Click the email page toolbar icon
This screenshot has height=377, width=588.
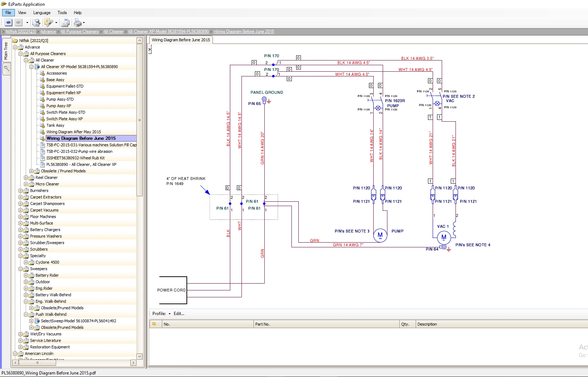tap(65, 22)
